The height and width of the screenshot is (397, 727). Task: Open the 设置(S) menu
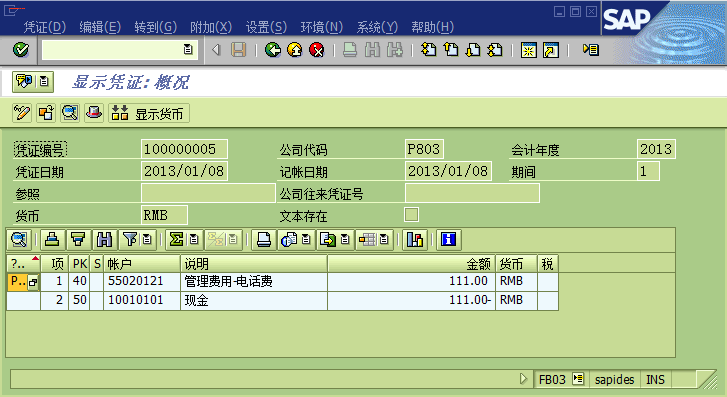(x=267, y=27)
